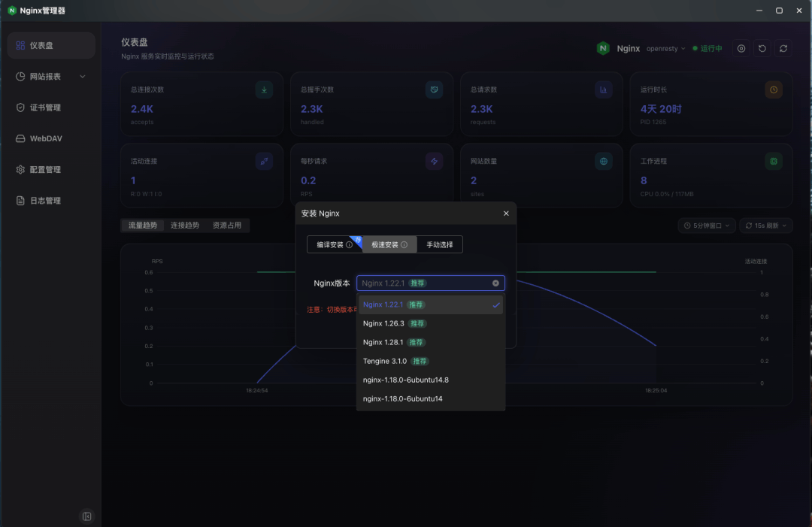Open the 5分钟窗口 time range dropdown
The image size is (812, 527).
(x=706, y=226)
